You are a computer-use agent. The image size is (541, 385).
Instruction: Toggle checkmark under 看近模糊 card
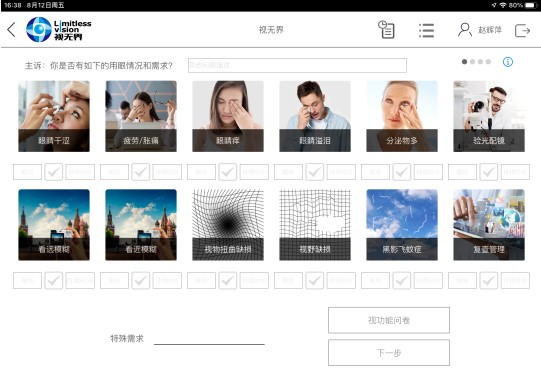pyautogui.click(x=141, y=280)
